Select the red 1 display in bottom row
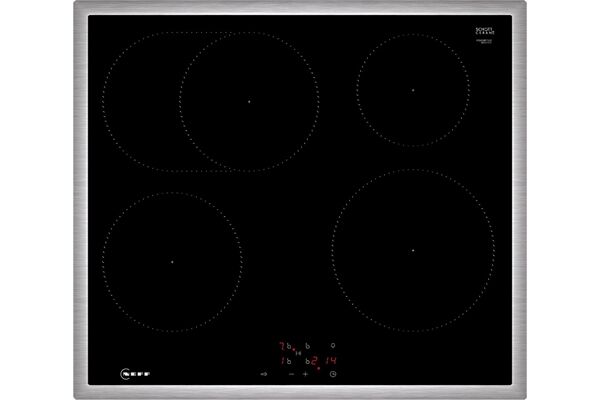The height and width of the screenshot is (400, 600). coord(282,361)
